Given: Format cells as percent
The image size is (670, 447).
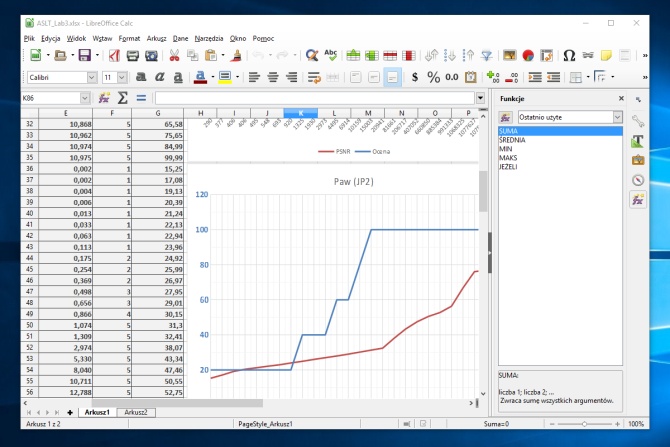Looking at the screenshot, I should point(433,76).
